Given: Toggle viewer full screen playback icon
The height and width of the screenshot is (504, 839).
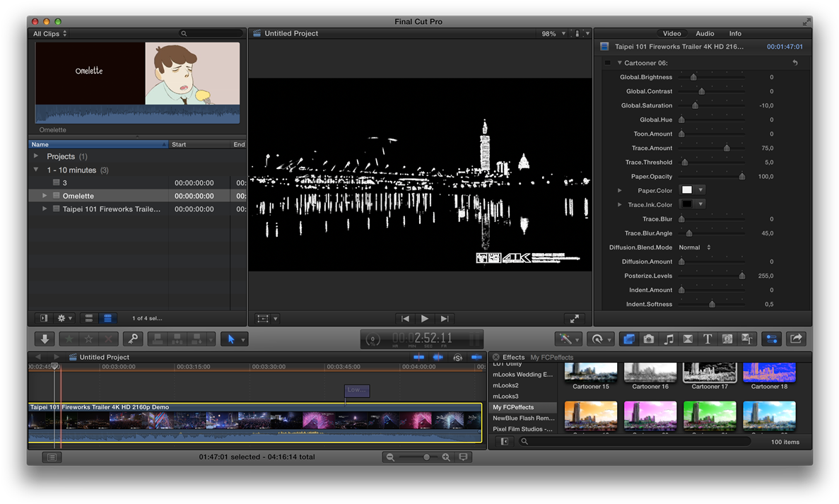Looking at the screenshot, I should [x=574, y=318].
